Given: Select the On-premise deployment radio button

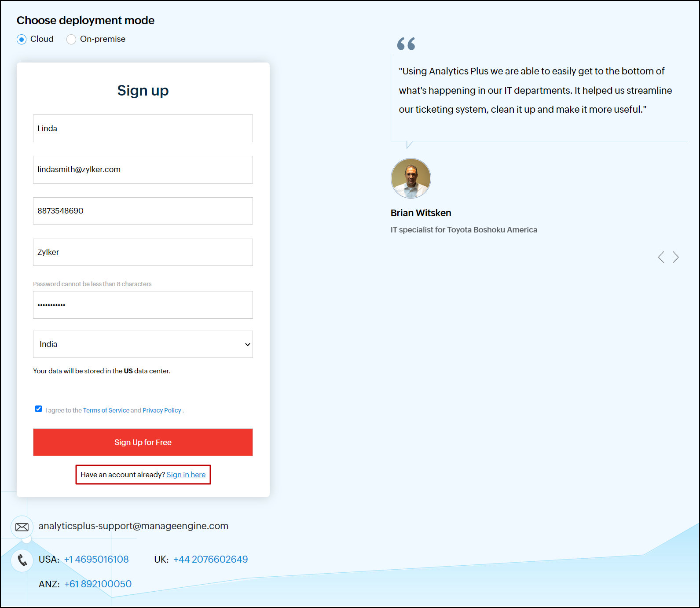Looking at the screenshot, I should point(71,40).
